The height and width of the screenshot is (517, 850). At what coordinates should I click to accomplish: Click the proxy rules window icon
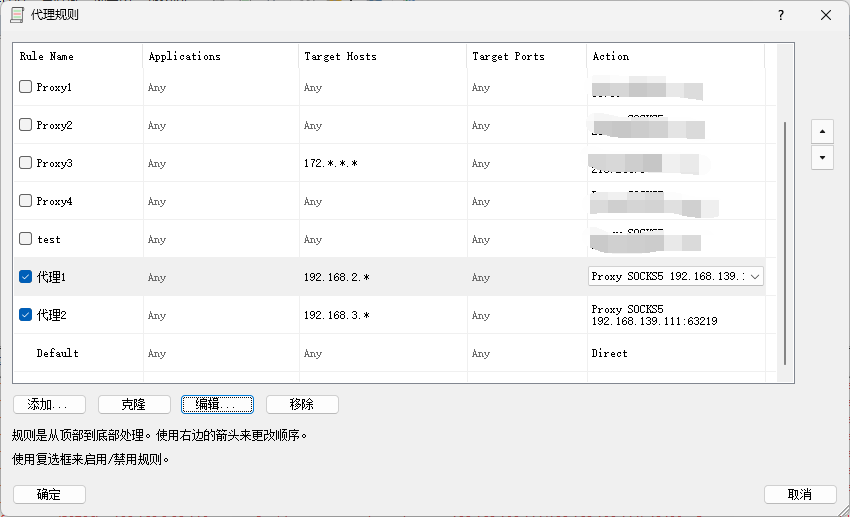(x=17, y=15)
